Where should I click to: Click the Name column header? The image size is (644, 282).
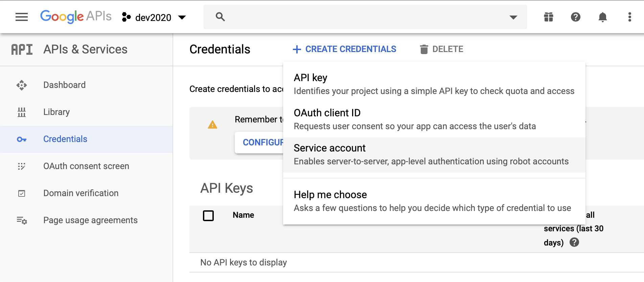(x=244, y=215)
